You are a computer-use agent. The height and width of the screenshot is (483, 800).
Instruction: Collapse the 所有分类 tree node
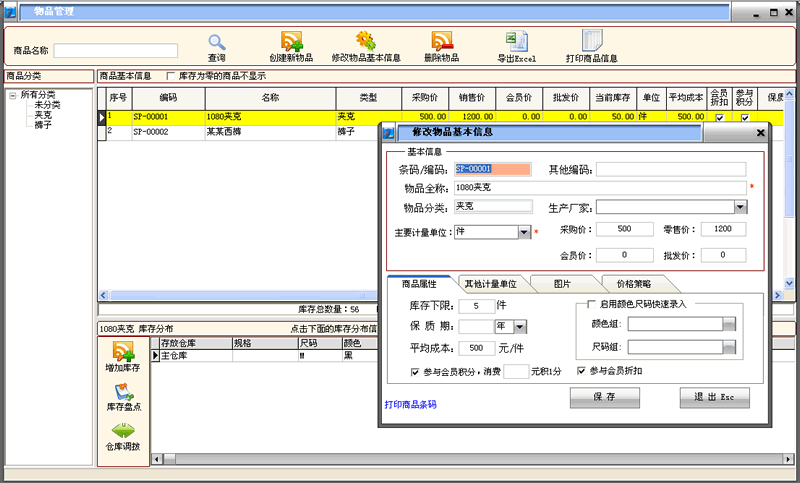(x=13, y=95)
